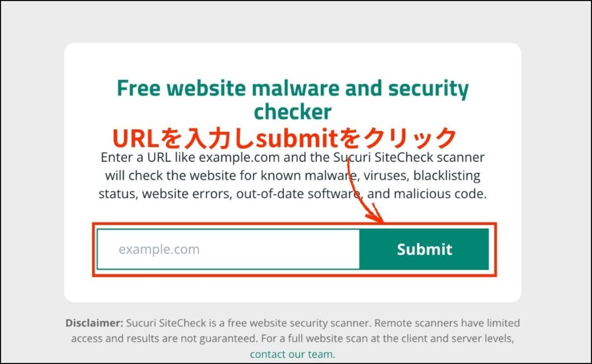The height and width of the screenshot is (364, 592).
Task: Click the Remote scanners have limited text
Action: click(x=447, y=323)
